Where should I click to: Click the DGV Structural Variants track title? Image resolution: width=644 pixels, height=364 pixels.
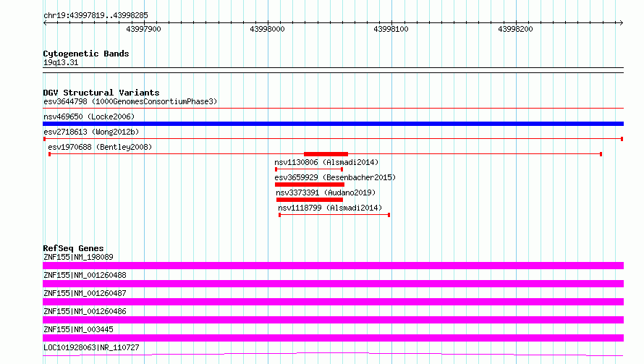tap(101, 93)
